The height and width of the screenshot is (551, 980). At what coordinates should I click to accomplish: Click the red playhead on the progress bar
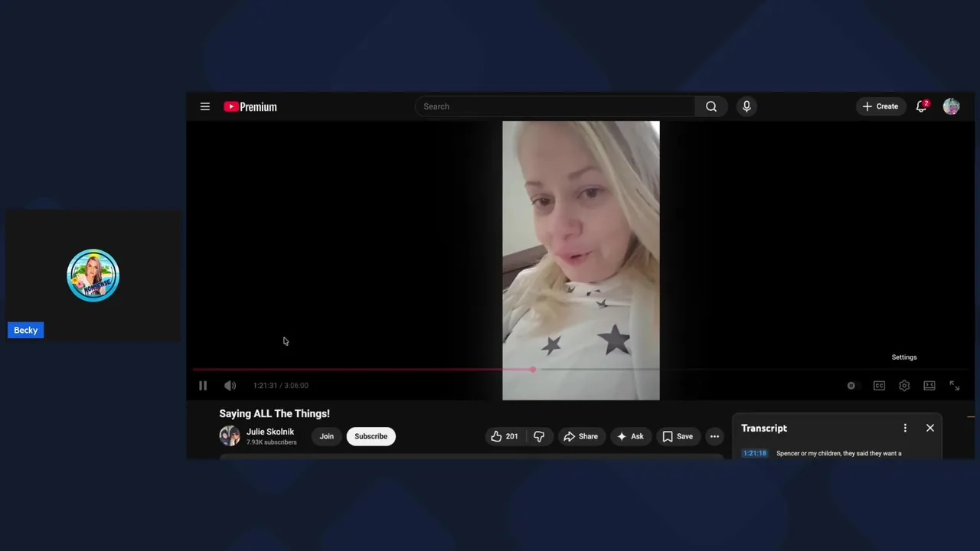tap(532, 370)
